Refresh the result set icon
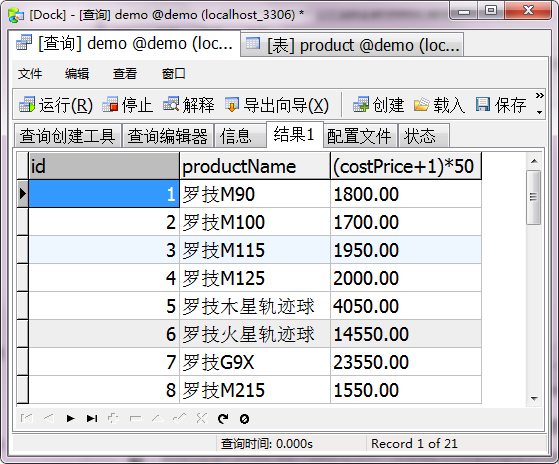This screenshot has width=559, height=464. tap(223, 418)
